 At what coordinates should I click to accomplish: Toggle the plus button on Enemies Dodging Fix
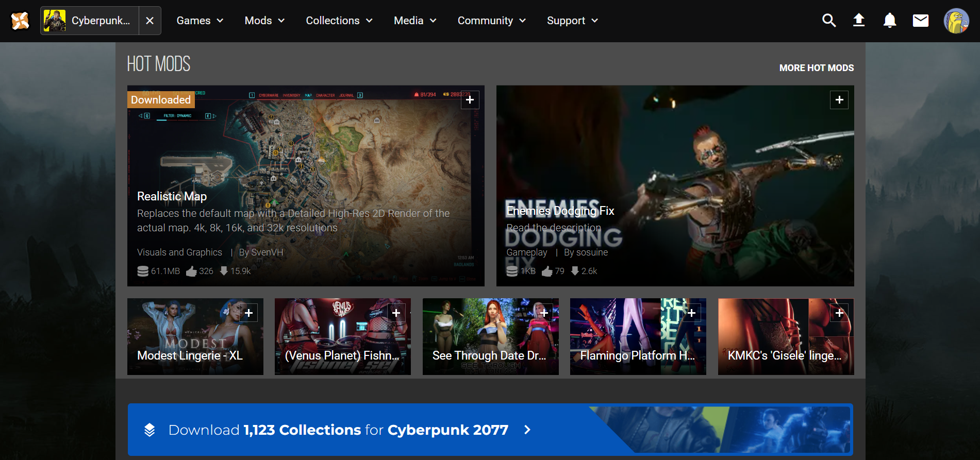[839, 100]
